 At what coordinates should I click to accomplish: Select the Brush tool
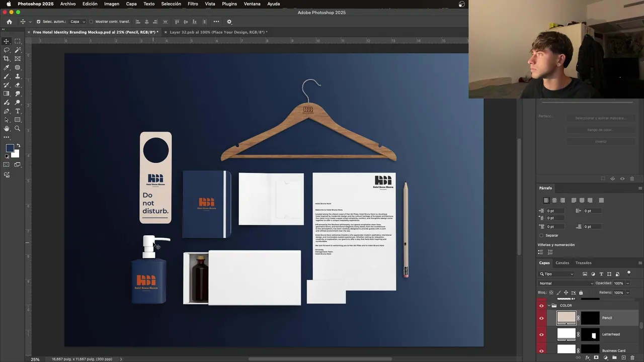(x=6, y=76)
